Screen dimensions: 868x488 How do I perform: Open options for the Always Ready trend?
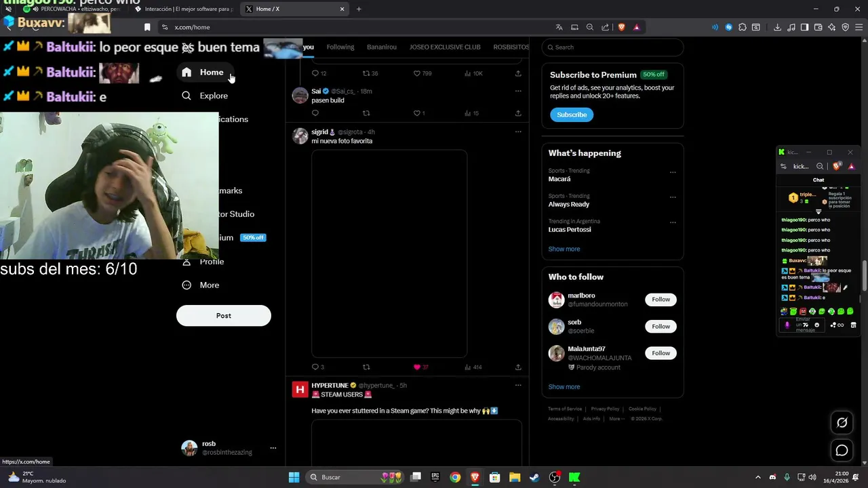[673, 197]
